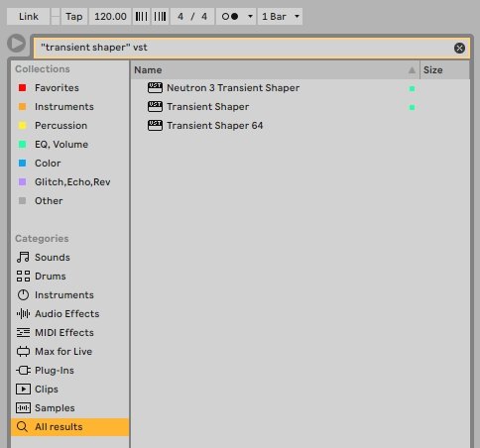Select the green EQ, Volume collection
Image resolution: width=480 pixels, height=448 pixels.
(x=69, y=145)
